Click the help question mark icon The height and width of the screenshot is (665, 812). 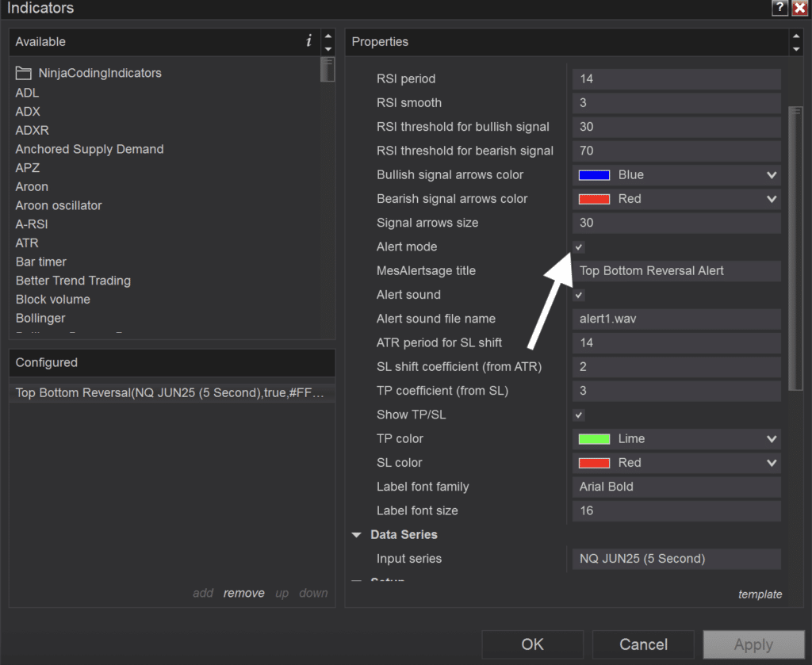pyautogui.click(x=779, y=8)
